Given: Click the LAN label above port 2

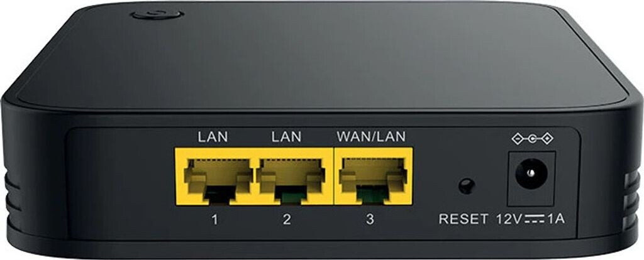Looking at the screenshot, I should (286, 137).
